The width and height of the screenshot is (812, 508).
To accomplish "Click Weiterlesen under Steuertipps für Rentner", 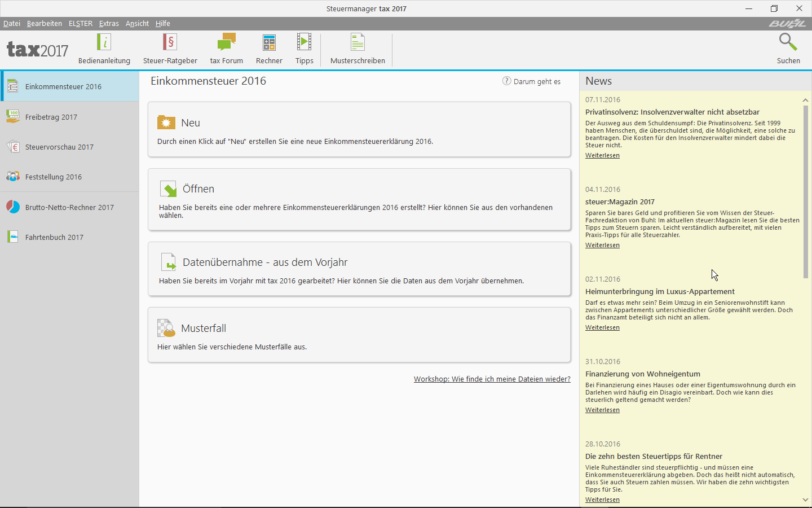I will point(602,500).
